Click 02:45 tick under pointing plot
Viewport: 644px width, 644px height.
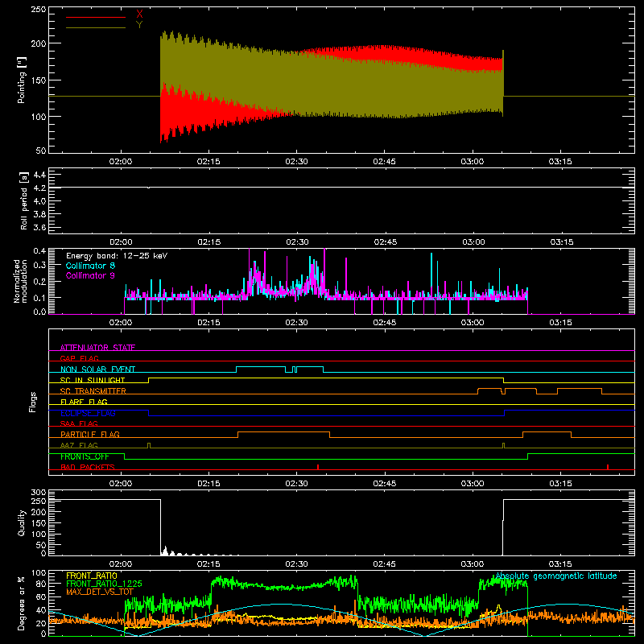[x=385, y=162]
